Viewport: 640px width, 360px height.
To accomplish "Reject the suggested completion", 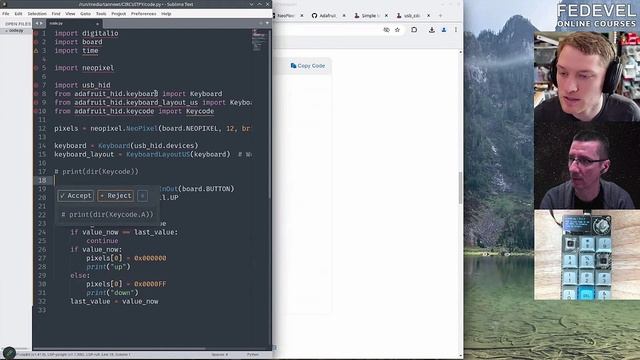I will [116, 196].
